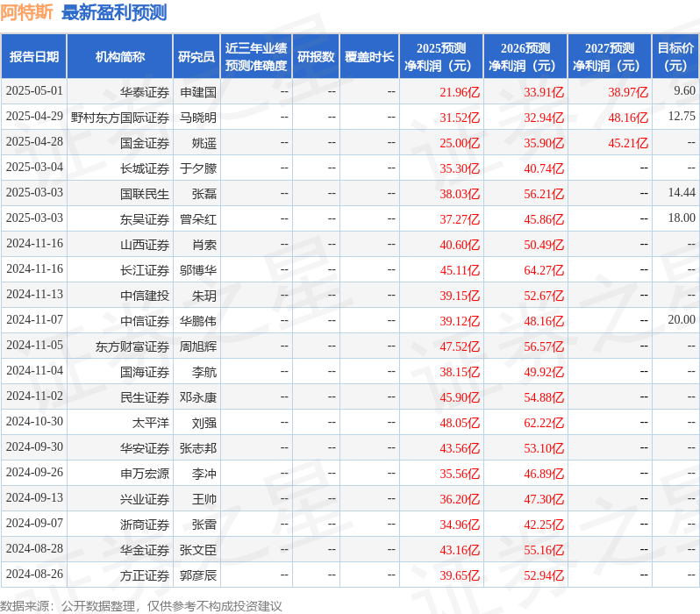
Task: Click the 研究员 column header
Action: coord(196,57)
